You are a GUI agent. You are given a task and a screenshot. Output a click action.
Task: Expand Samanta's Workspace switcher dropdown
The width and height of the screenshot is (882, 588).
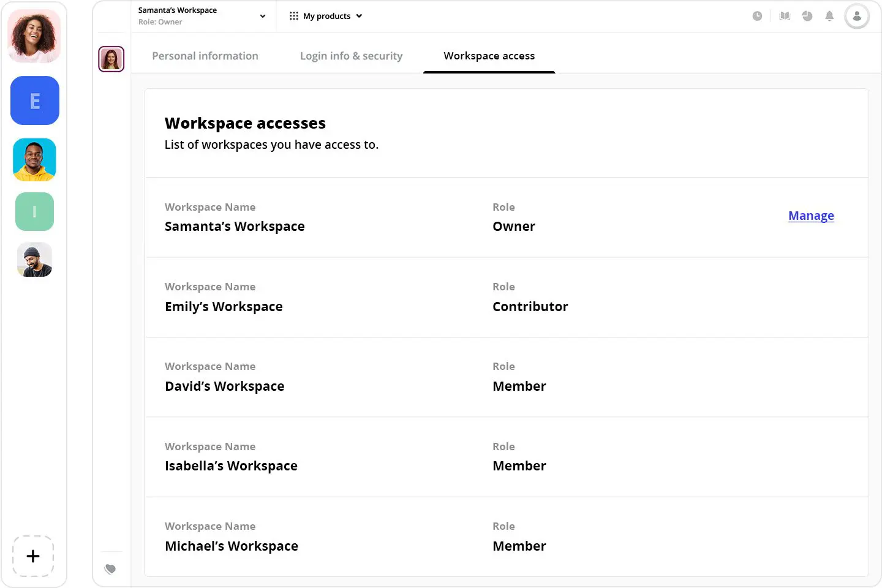262,17
